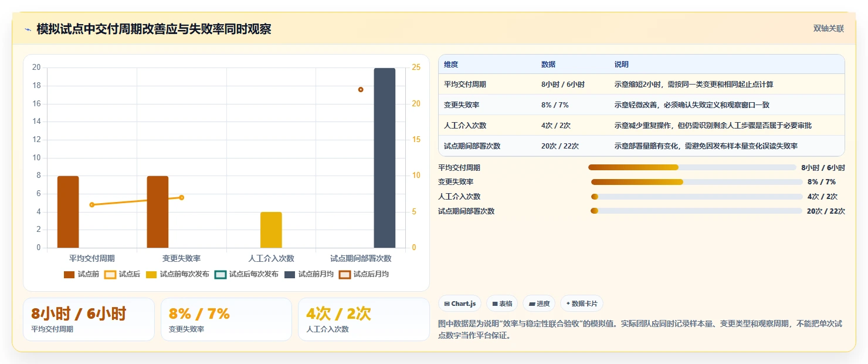The height and width of the screenshot is (364, 868).
Task: Toggle the 试点后 legend swatch
Action: click(x=110, y=274)
